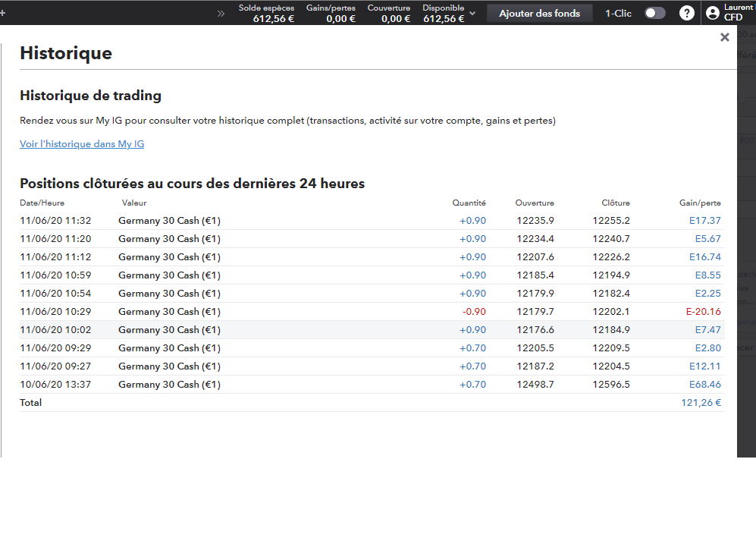Screen dimensions: 756x544
Task: Click the Ouverture column header
Action: pyautogui.click(x=535, y=203)
